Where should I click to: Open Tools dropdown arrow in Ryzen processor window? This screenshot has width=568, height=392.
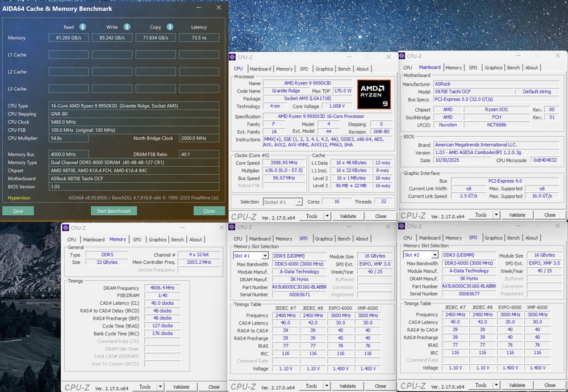click(x=327, y=216)
